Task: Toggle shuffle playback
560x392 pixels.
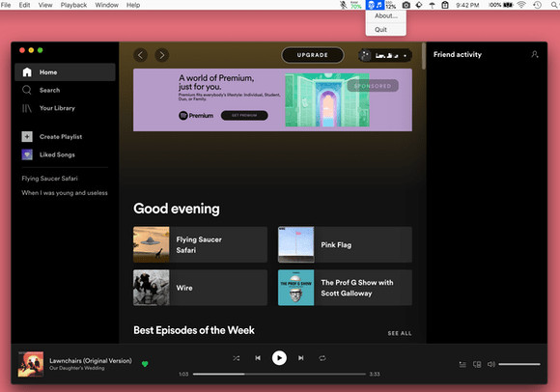Action: point(237,358)
